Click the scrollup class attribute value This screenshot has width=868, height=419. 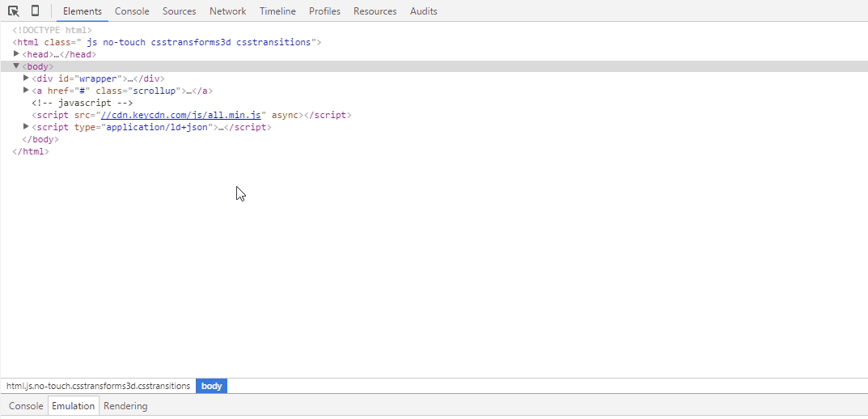coord(155,91)
